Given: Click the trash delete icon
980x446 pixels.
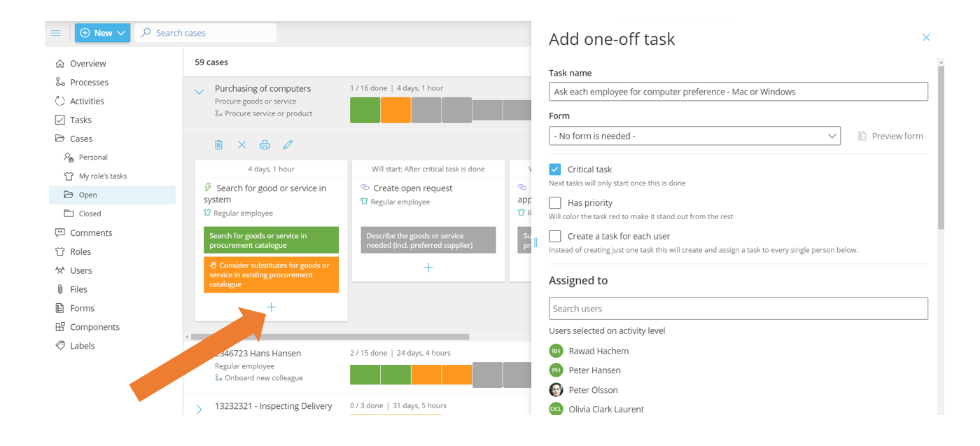Looking at the screenshot, I should click(x=218, y=145).
